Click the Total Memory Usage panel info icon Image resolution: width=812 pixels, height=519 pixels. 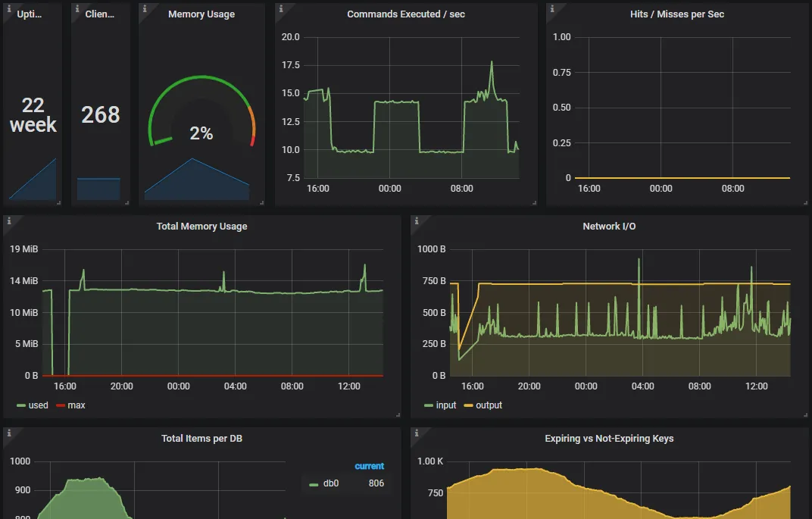point(8,220)
